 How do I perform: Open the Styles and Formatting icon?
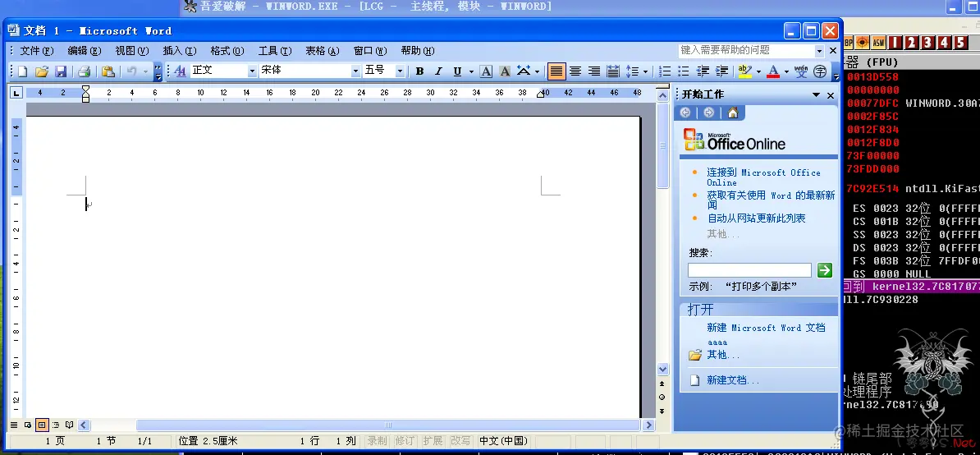[180, 71]
